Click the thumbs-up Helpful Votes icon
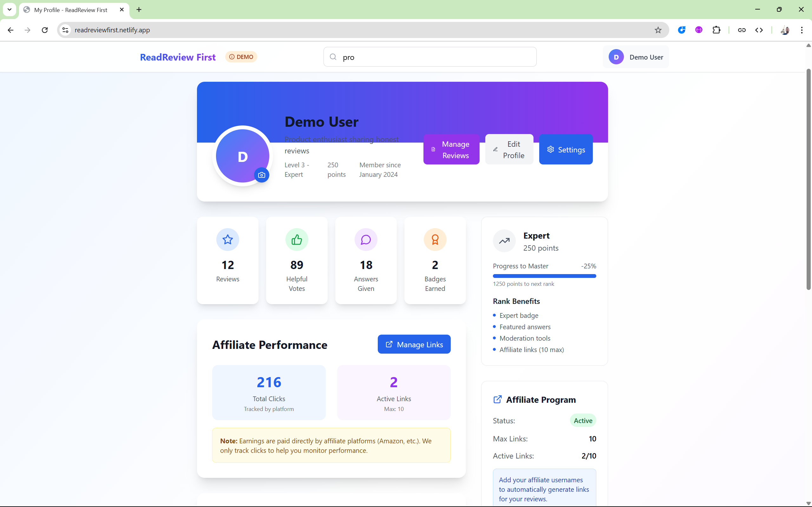The image size is (812, 507). coord(297,240)
